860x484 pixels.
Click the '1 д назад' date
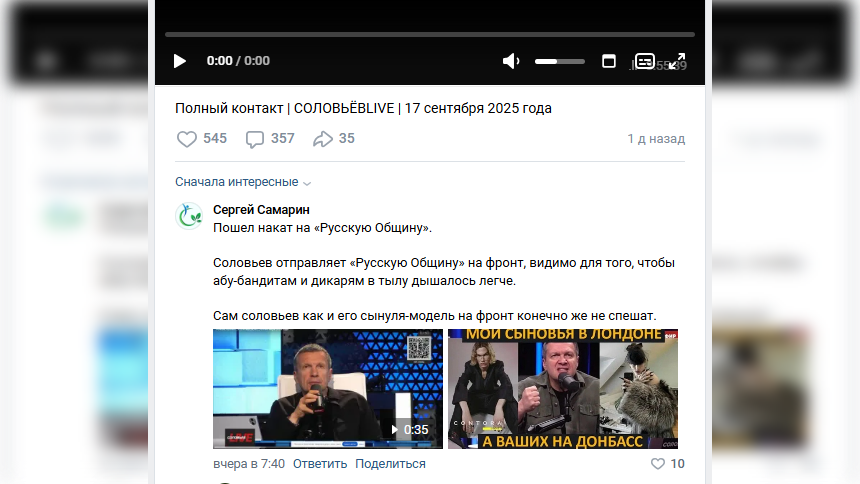pos(656,139)
